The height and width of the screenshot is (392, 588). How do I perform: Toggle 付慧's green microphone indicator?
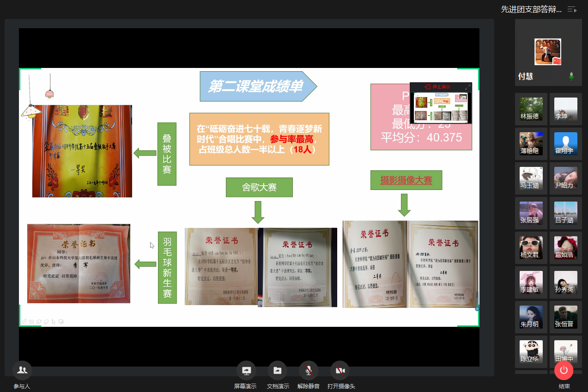[x=571, y=76]
